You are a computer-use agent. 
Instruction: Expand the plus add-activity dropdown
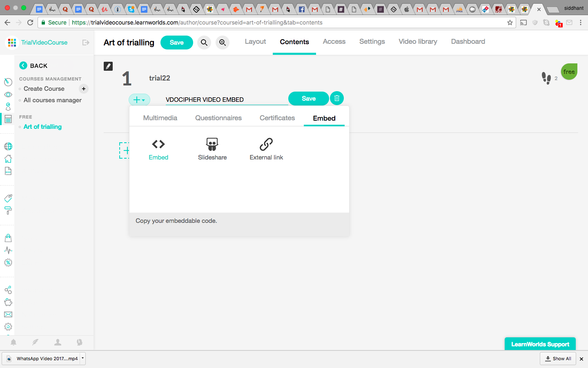(139, 100)
